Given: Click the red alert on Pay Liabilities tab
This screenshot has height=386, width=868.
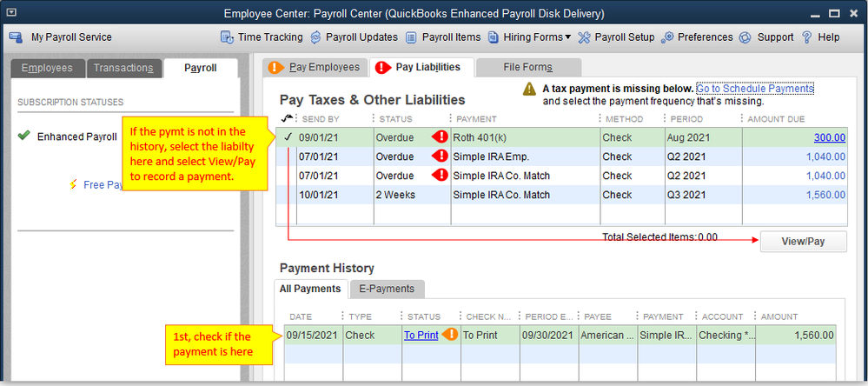Looking at the screenshot, I should pos(382,68).
